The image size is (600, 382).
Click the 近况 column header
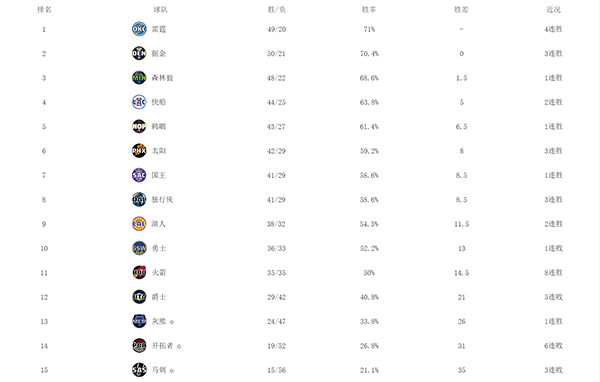tap(553, 10)
